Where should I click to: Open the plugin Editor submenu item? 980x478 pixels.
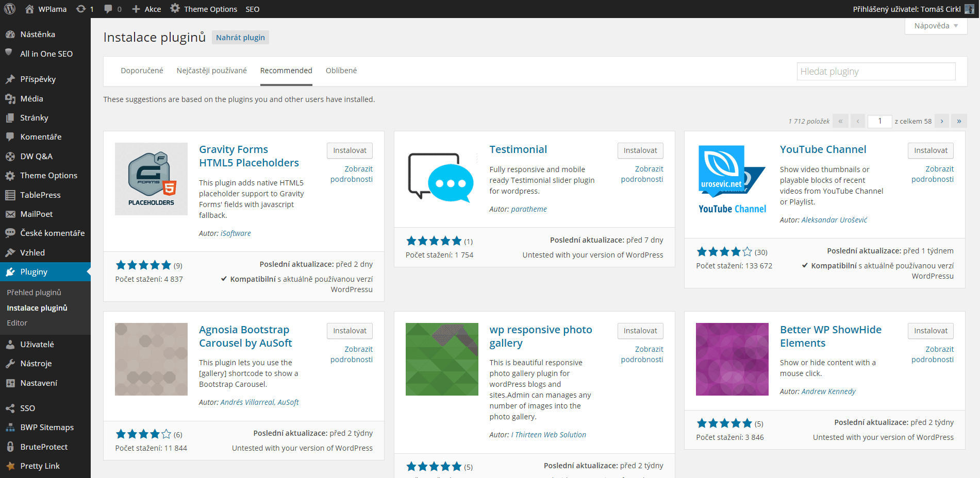point(17,323)
